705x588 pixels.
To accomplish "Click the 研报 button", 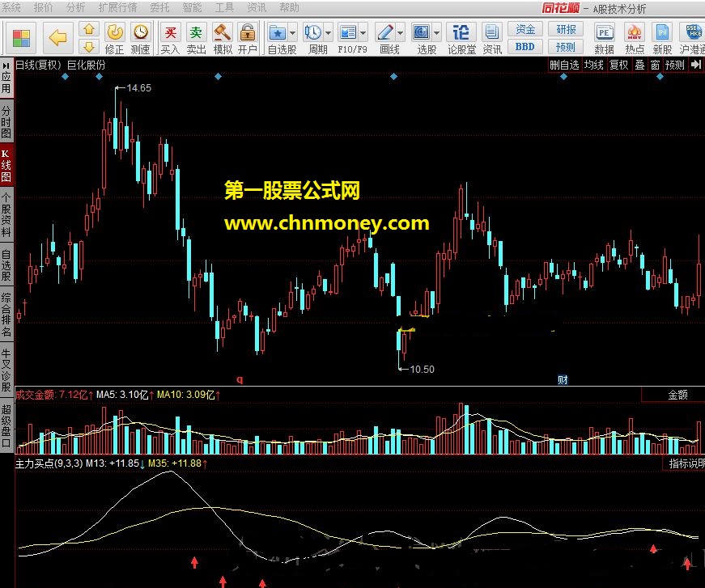I will click(x=566, y=29).
